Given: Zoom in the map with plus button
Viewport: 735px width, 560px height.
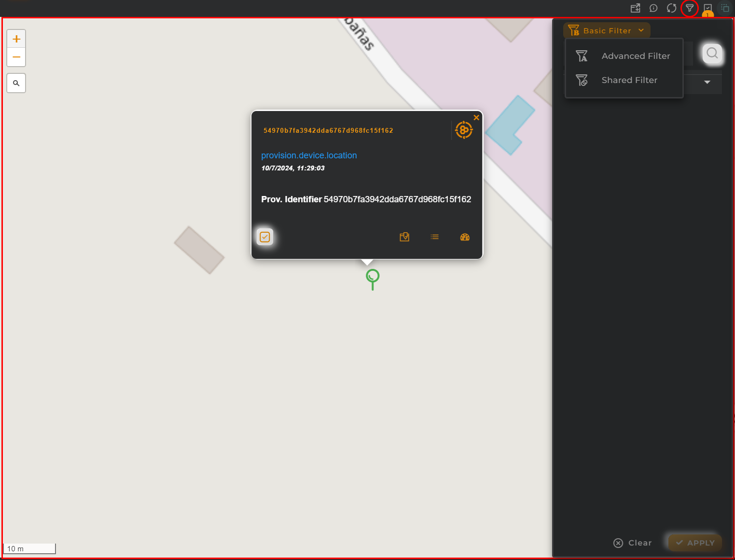Looking at the screenshot, I should coord(16,39).
